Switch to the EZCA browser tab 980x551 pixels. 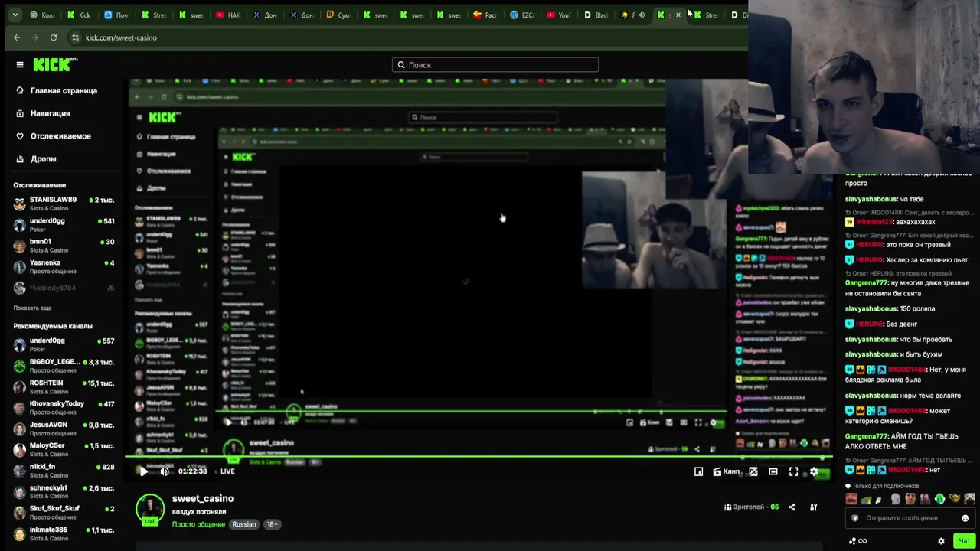click(x=522, y=15)
